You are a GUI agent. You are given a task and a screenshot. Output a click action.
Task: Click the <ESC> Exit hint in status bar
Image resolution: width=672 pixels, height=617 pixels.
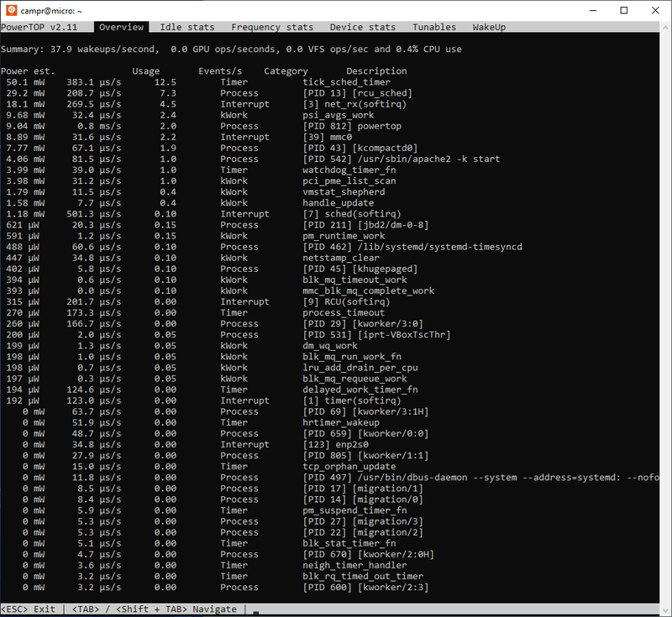tap(28, 609)
